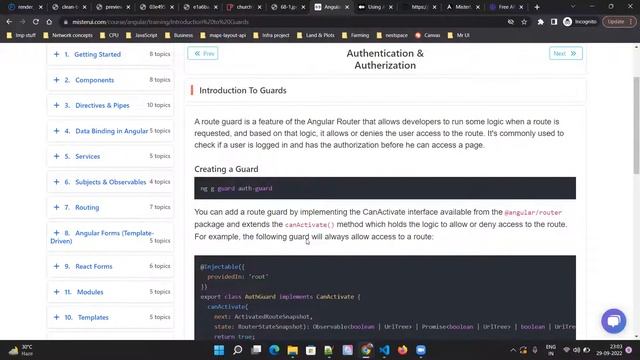Click the crossed-out eye icon in address bar
The image size is (640, 360).
[x=511, y=22]
